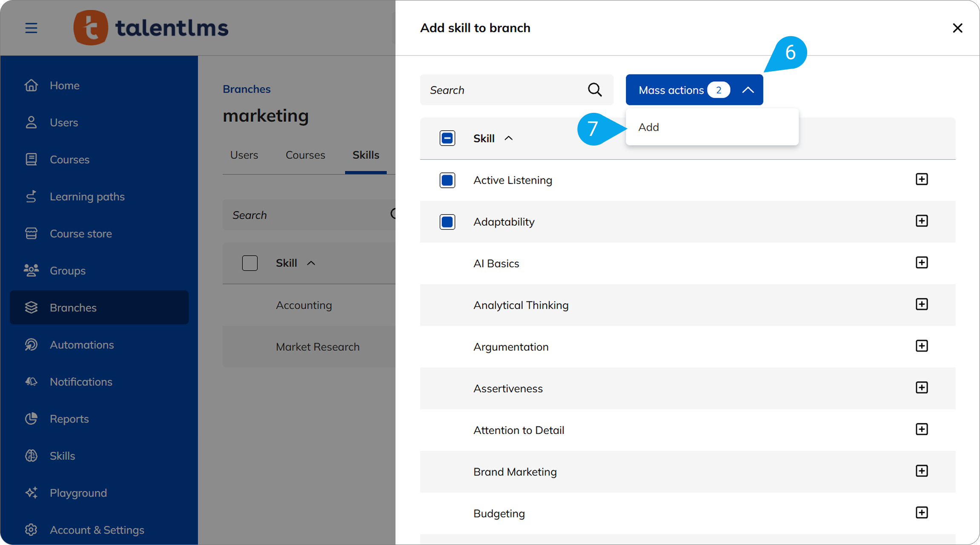Switch to the Users tab

pyautogui.click(x=244, y=155)
